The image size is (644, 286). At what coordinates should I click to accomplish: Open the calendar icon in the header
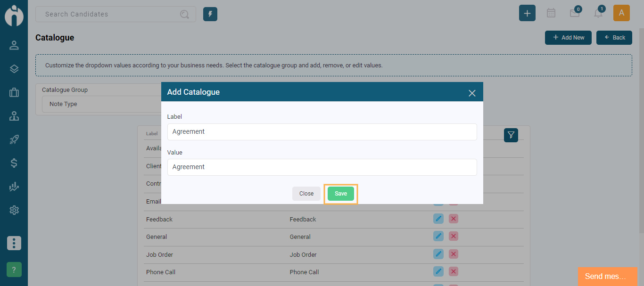551,13
